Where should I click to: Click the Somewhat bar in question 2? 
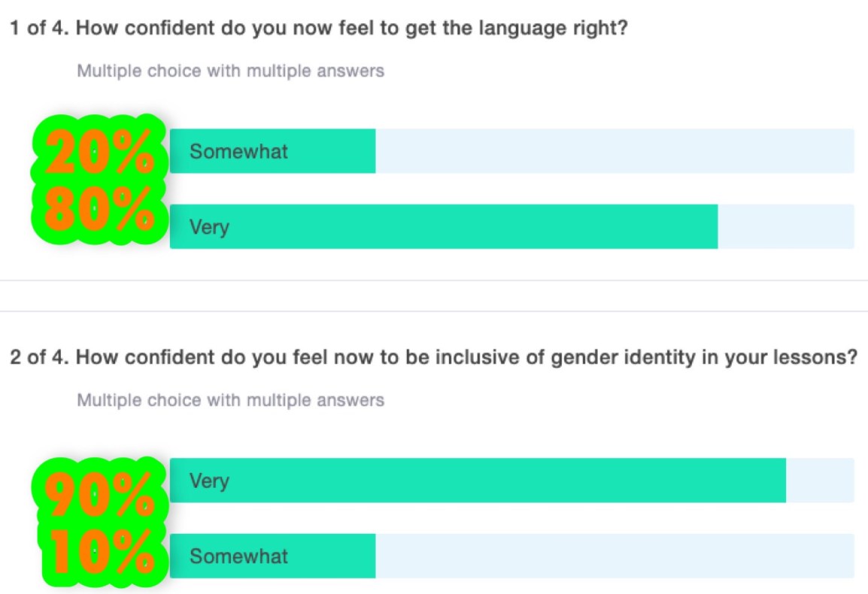512,556
